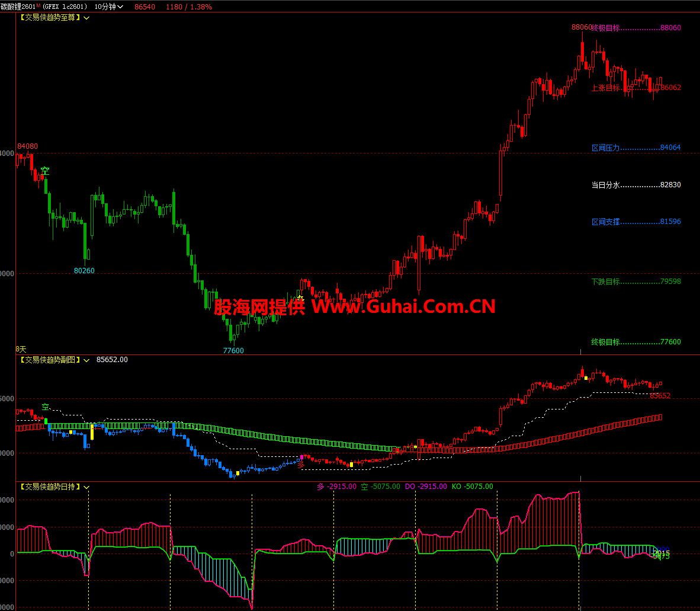Click the 80260 swing low label
This screenshot has width=700, height=611.
coord(84,271)
